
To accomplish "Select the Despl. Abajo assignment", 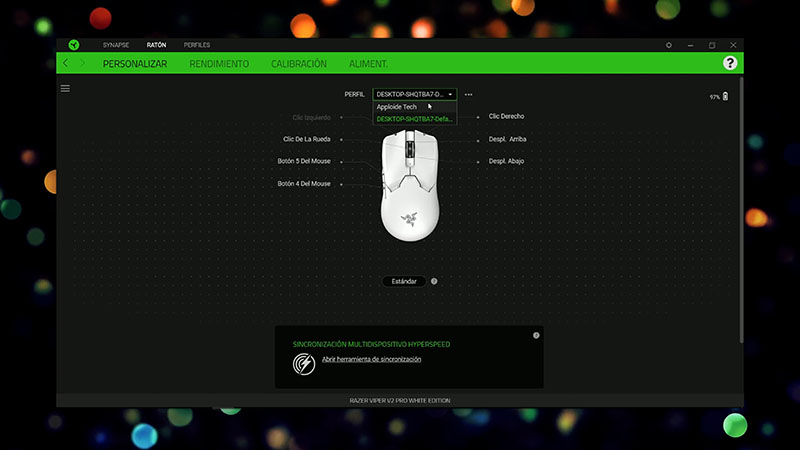I will (506, 161).
